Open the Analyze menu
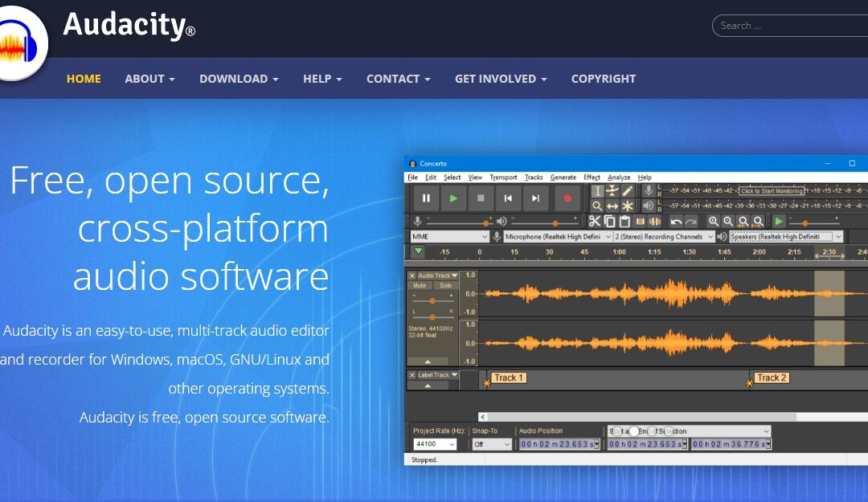This screenshot has width=868, height=502. [x=619, y=178]
